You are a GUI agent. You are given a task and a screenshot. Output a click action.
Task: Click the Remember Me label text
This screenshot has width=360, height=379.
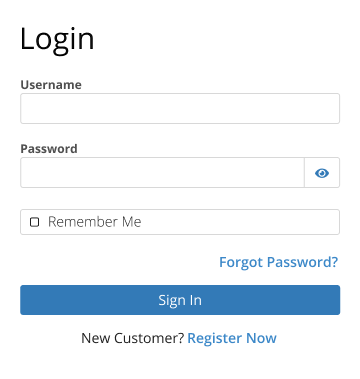(95, 222)
